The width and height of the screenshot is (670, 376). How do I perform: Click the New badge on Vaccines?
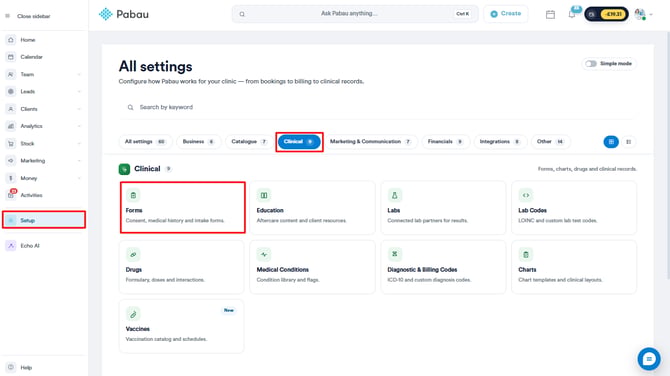[x=229, y=310]
